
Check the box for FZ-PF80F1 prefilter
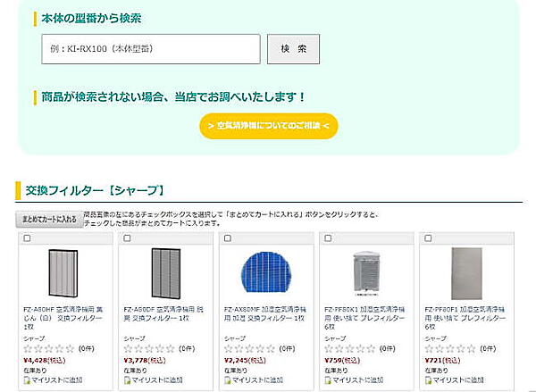tap(428, 238)
